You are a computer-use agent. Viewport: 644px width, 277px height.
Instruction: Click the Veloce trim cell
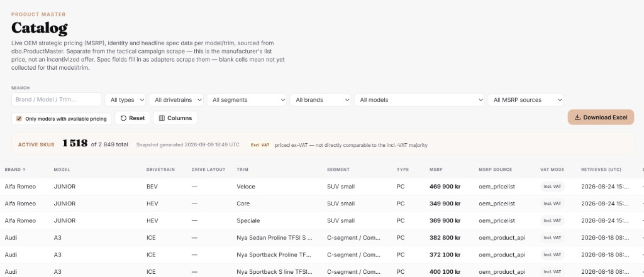click(x=246, y=187)
